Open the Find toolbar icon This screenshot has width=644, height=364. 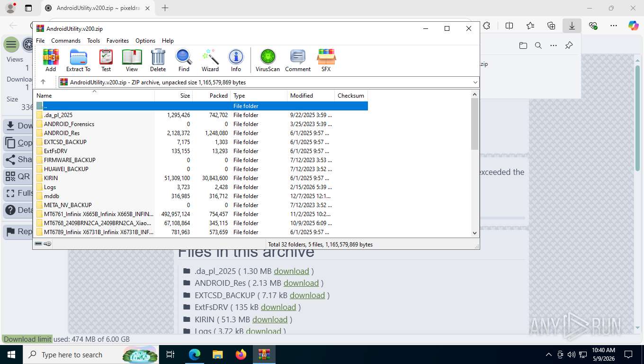click(184, 60)
